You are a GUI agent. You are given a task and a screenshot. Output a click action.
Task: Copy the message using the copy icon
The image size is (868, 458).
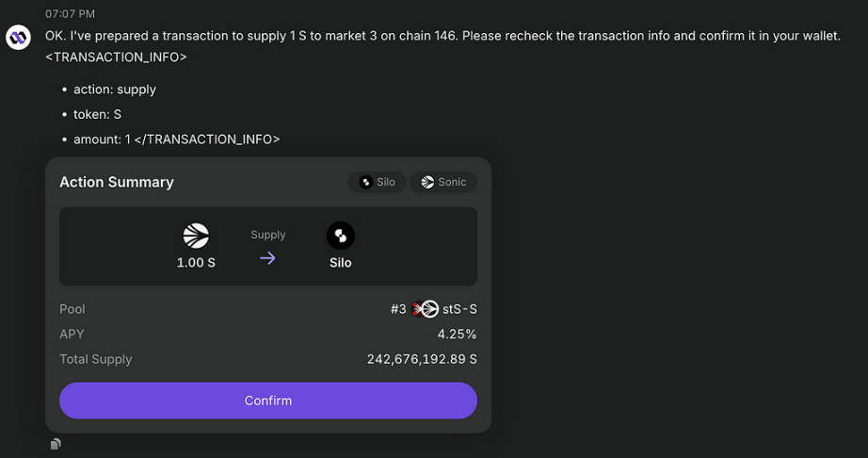coord(56,444)
